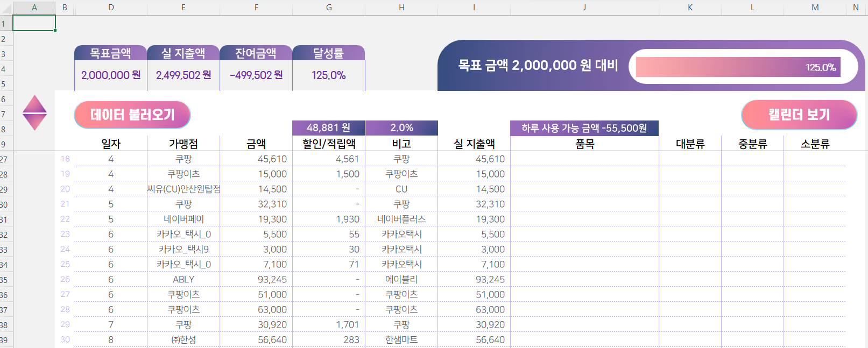Select the 소분류 column heading
Image resolution: width=868 pixels, height=348 pixels.
[815, 144]
